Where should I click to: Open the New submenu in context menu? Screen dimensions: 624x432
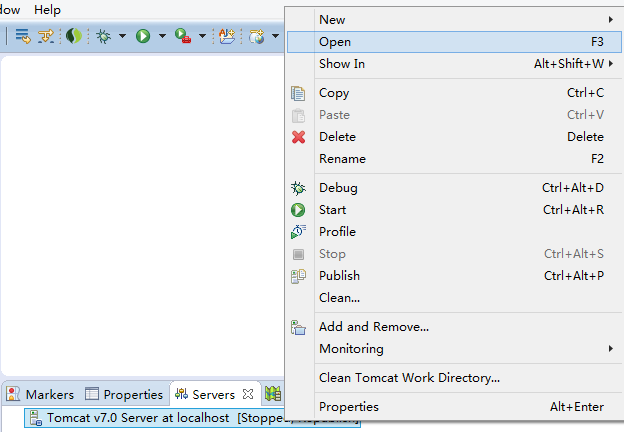(454, 19)
